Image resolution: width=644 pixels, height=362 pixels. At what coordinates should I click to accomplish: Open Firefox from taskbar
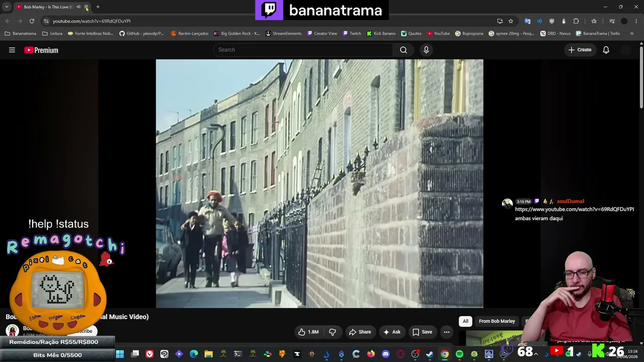coord(371,354)
